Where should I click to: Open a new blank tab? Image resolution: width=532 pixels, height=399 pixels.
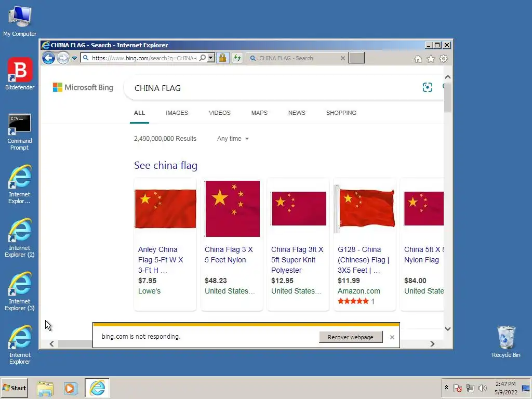(356, 58)
